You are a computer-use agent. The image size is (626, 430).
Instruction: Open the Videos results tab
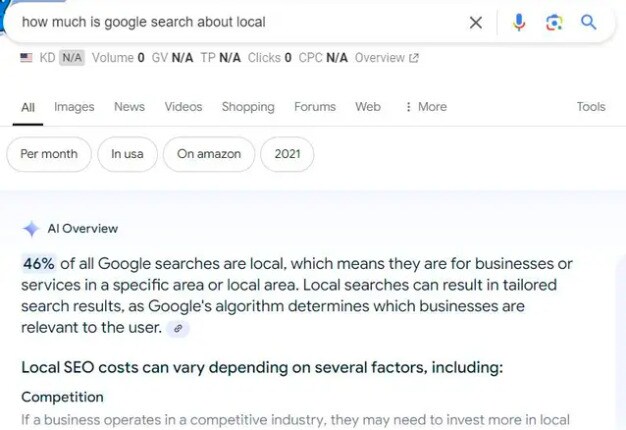click(x=183, y=107)
